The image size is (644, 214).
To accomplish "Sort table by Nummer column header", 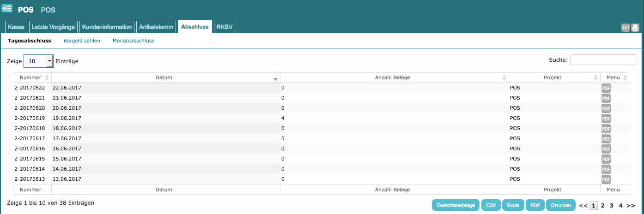I will (x=30, y=77).
